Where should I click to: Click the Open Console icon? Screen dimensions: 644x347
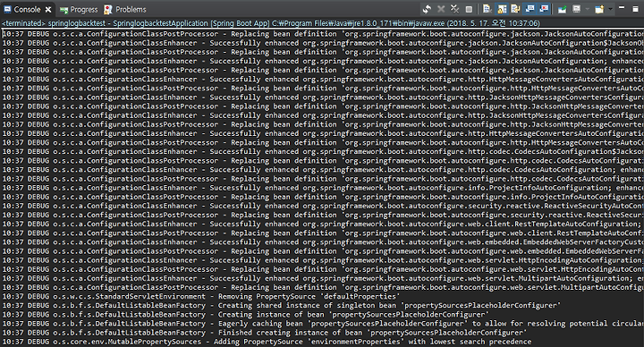(x=599, y=9)
